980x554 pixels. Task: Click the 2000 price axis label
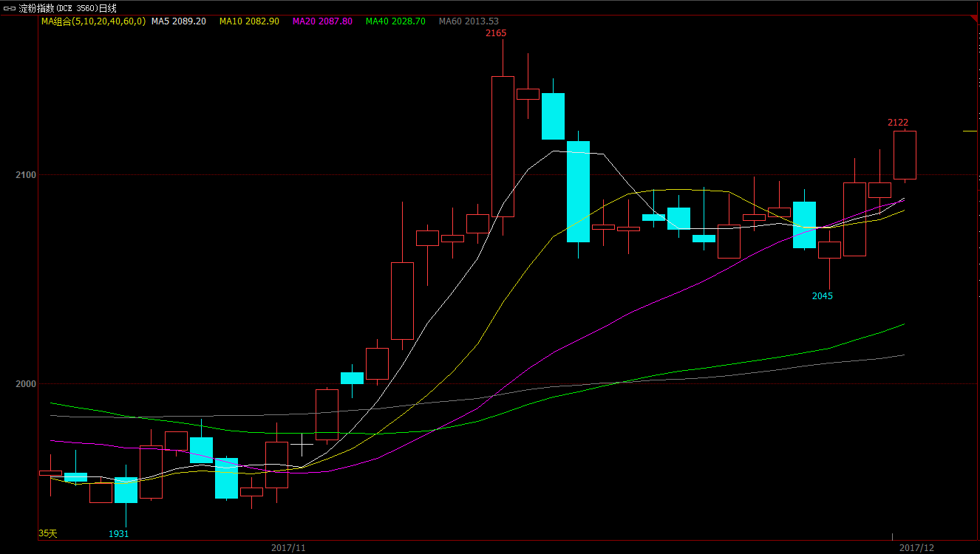(26, 384)
